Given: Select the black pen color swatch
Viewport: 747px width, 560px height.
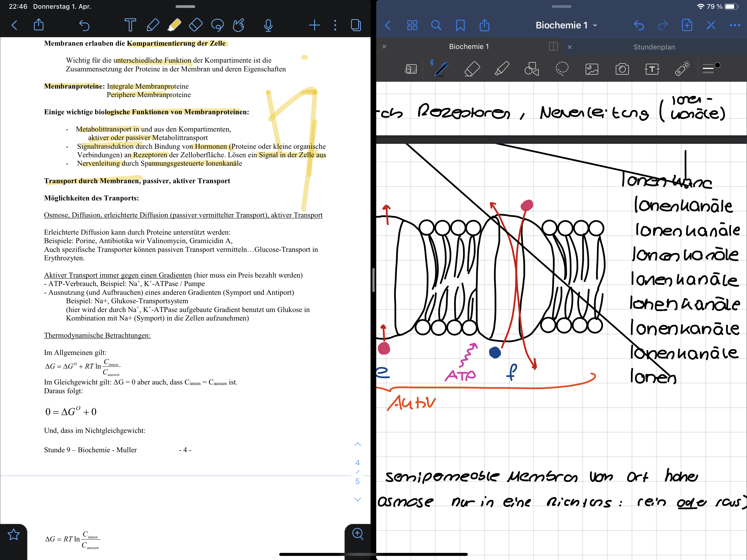Looking at the screenshot, I should tap(717, 65).
